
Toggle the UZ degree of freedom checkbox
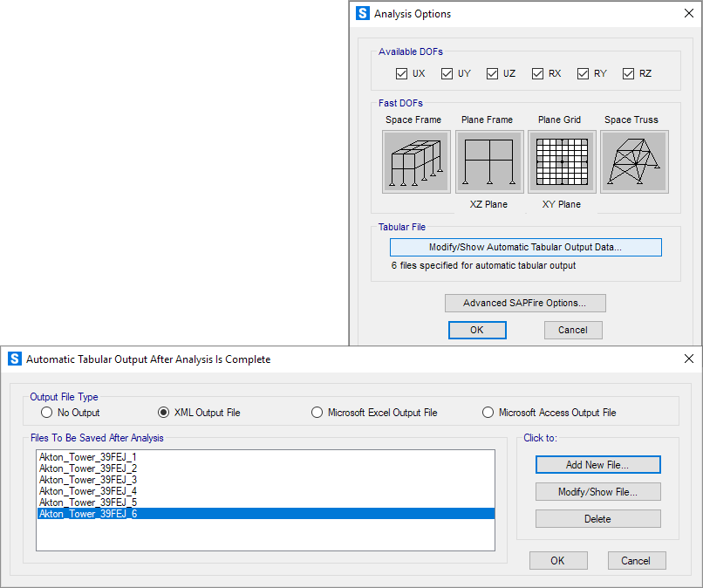(493, 74)
